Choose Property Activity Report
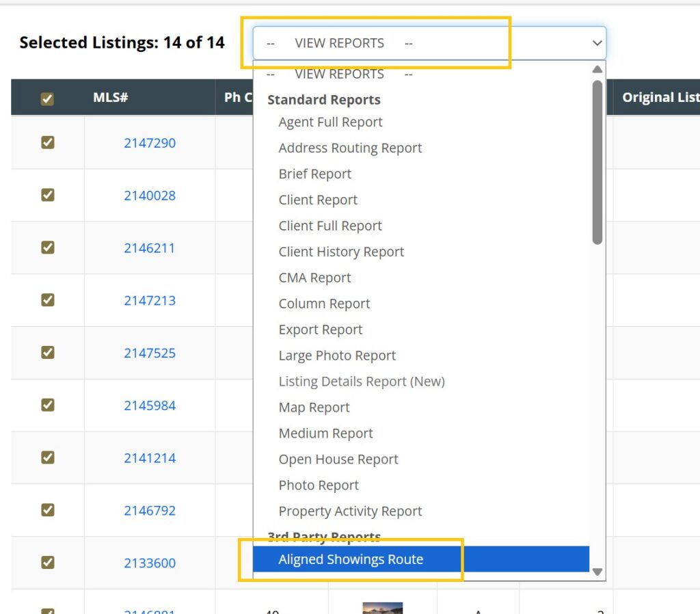Image resolution: width=700 pixels, height=614 pixels. click(x=350, y=511)
